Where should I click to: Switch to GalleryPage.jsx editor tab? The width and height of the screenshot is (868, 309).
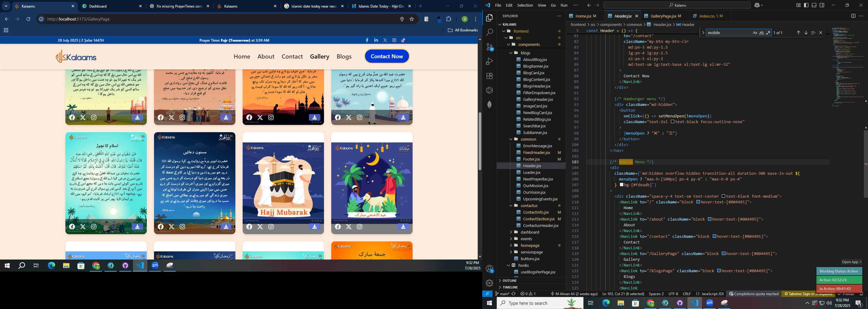663,16
